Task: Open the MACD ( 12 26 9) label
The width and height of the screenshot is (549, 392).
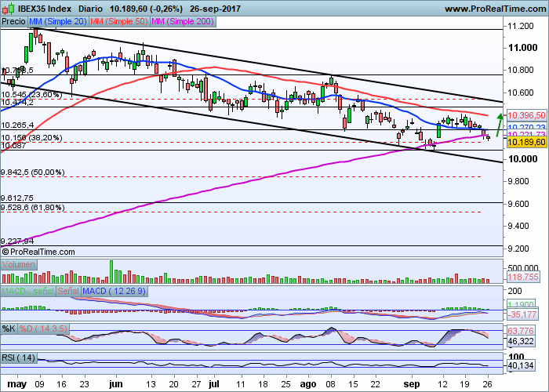Action: point(115,291)
